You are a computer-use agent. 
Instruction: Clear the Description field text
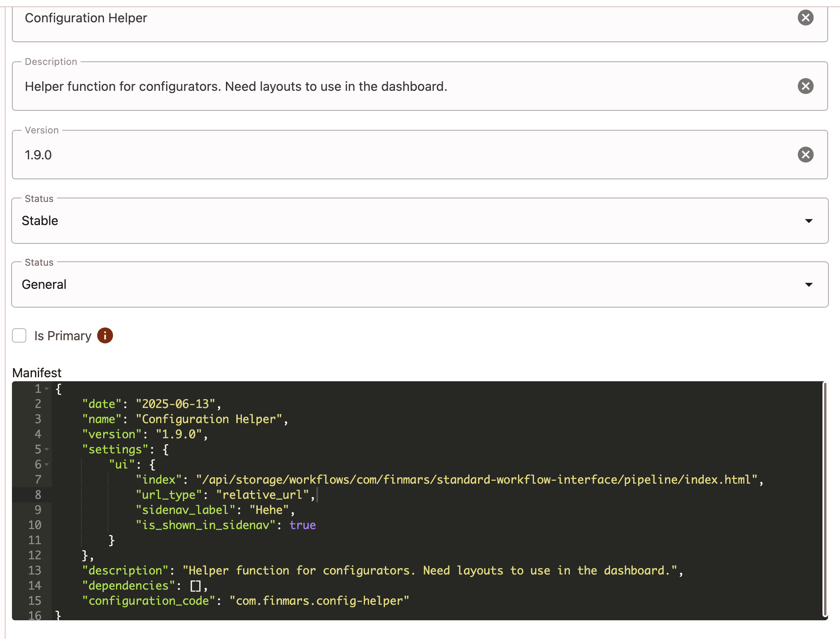tap(805, 86)
